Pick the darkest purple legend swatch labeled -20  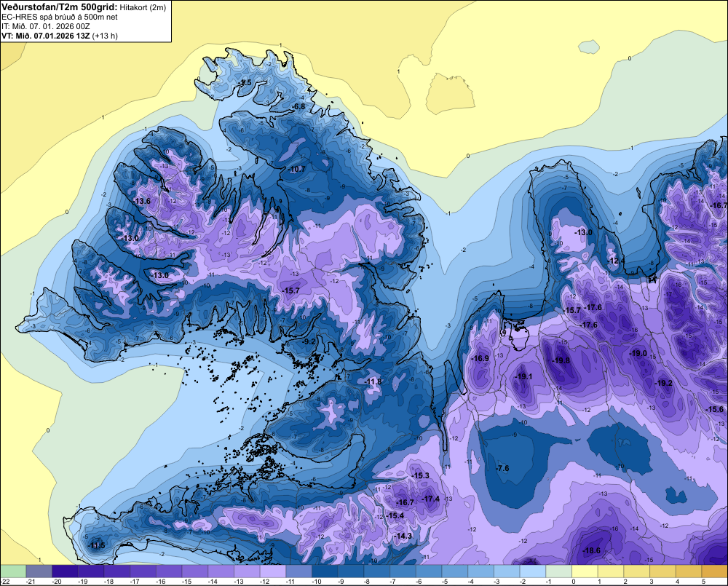(65, 571)
